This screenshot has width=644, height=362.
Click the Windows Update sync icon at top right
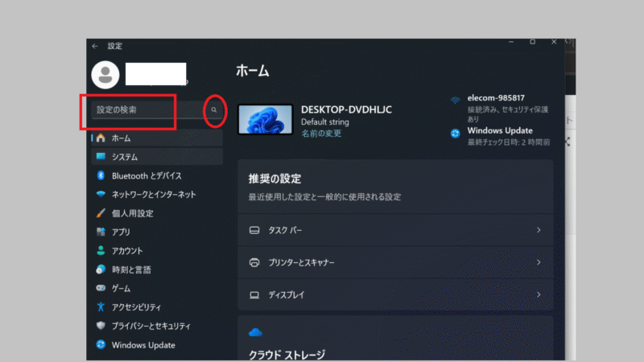click(x=455, y=134)
